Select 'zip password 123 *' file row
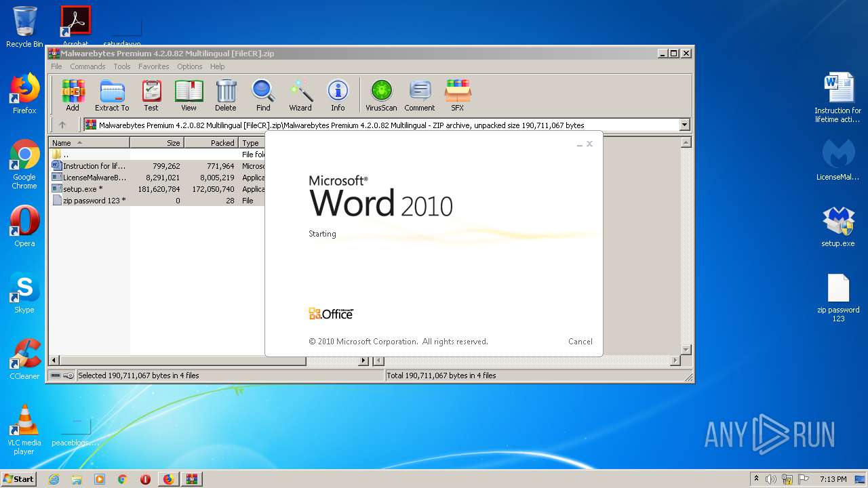The image size is (868, 488). 157,201
